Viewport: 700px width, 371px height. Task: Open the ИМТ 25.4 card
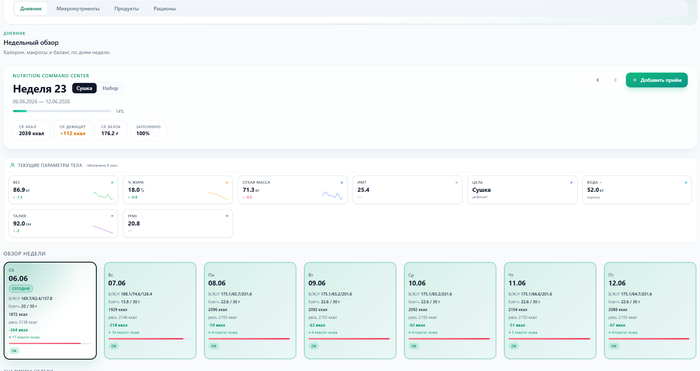[407, 190]
